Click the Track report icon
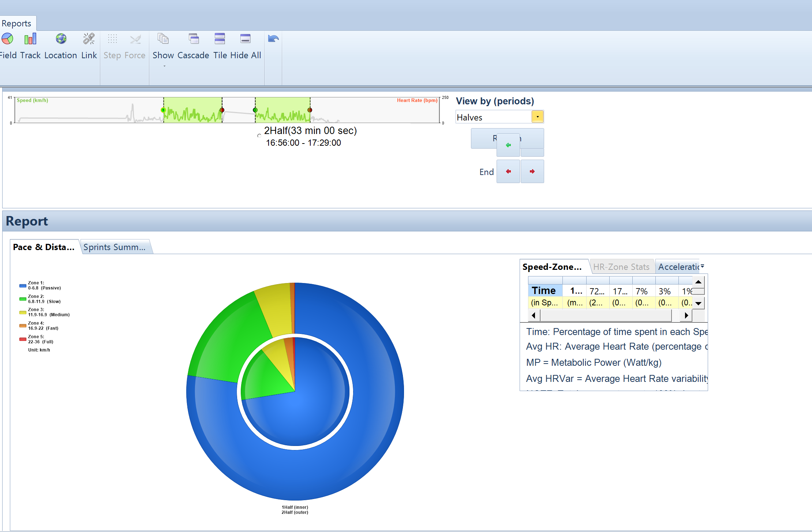Screen dimensions: 812x532 point(30,39)
